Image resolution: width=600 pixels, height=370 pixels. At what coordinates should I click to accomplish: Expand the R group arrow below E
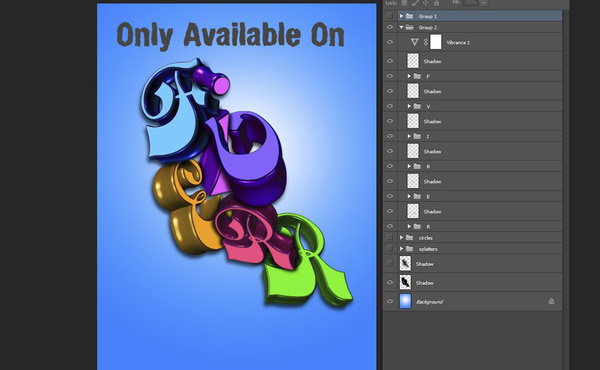point(409,227)
